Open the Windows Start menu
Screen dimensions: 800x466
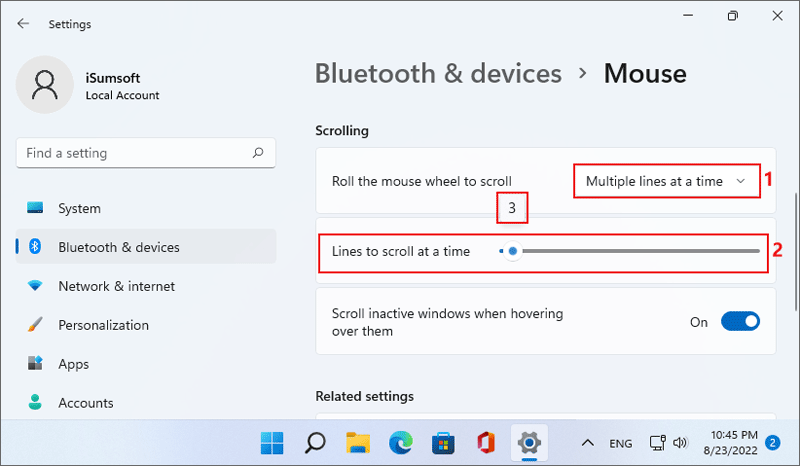pos(272,443)
